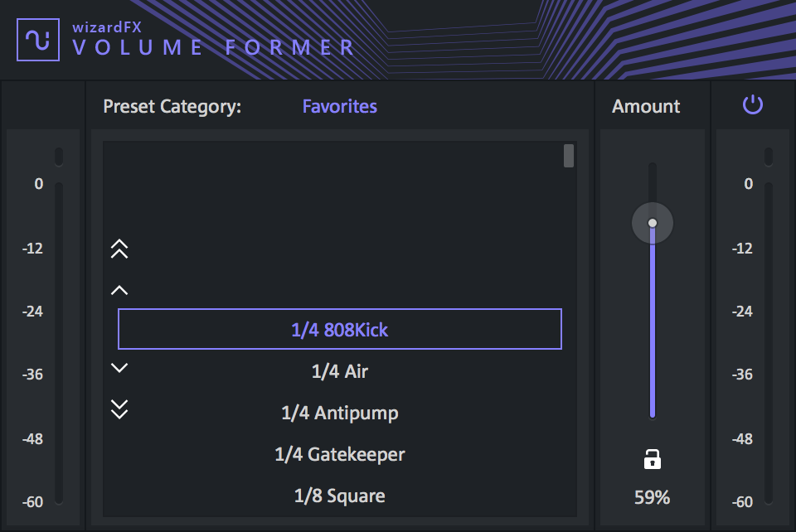The width and height of the screenshot is (796, 532).
Task: Click the wizardFX waveform logo icon
Action: [x=38, y=40]
